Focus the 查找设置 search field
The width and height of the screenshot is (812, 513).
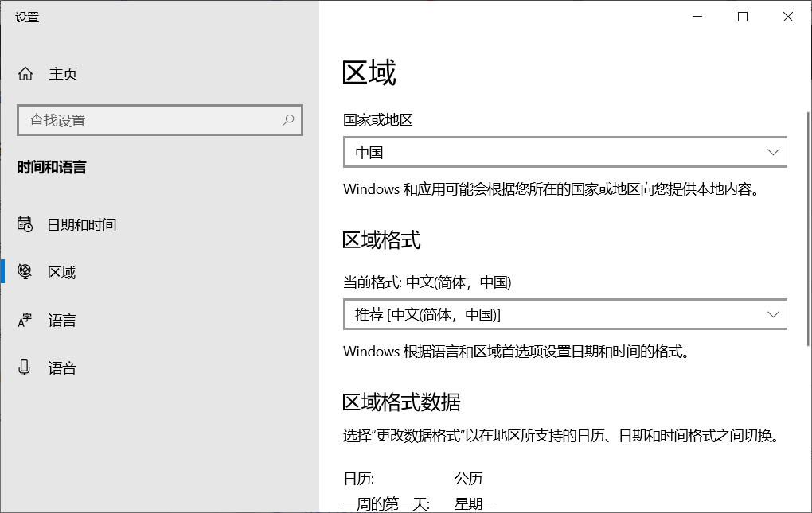(151, 120)
